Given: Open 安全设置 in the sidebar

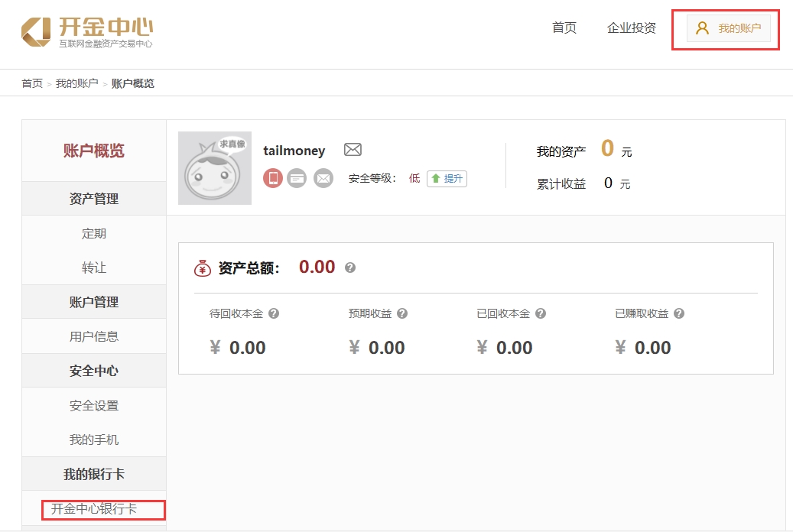Looking at the screenshot, I should pyautogui.click(x=94, y=406).
